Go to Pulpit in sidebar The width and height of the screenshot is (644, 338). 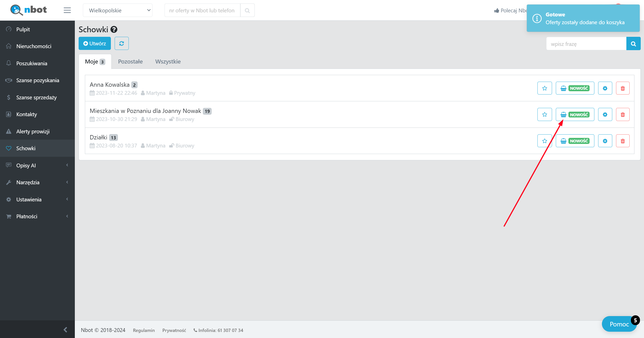click(37, 29)
